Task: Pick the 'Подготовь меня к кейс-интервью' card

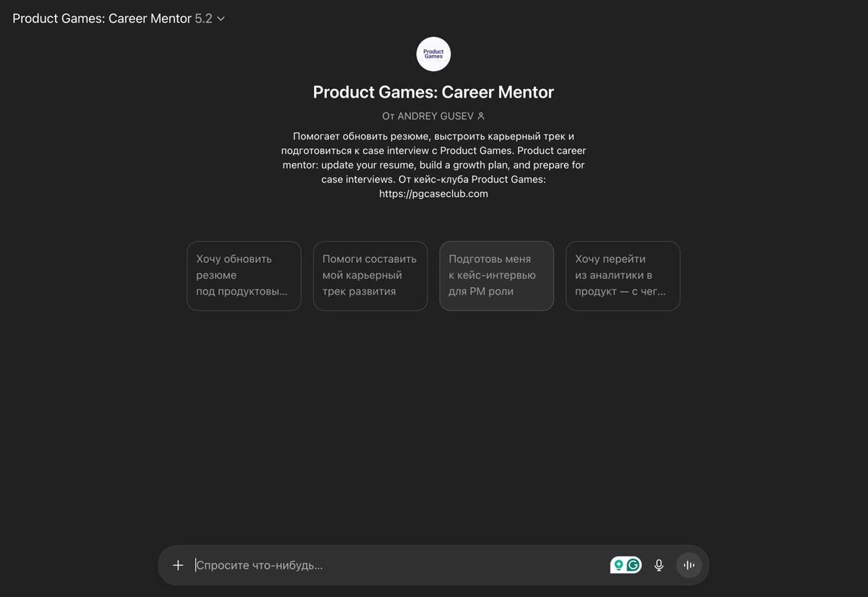Action: tap(497, 276)
